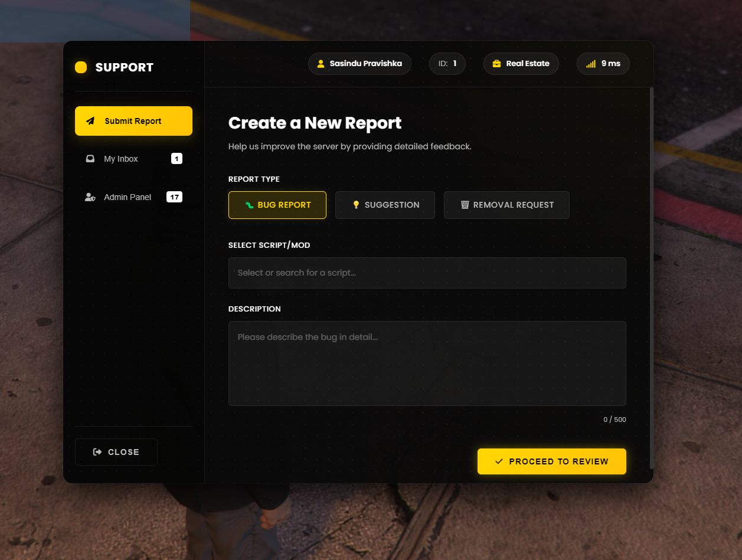Select the Removal Request report type
This screenshot has height=560, width=742.
pos(506,205)
